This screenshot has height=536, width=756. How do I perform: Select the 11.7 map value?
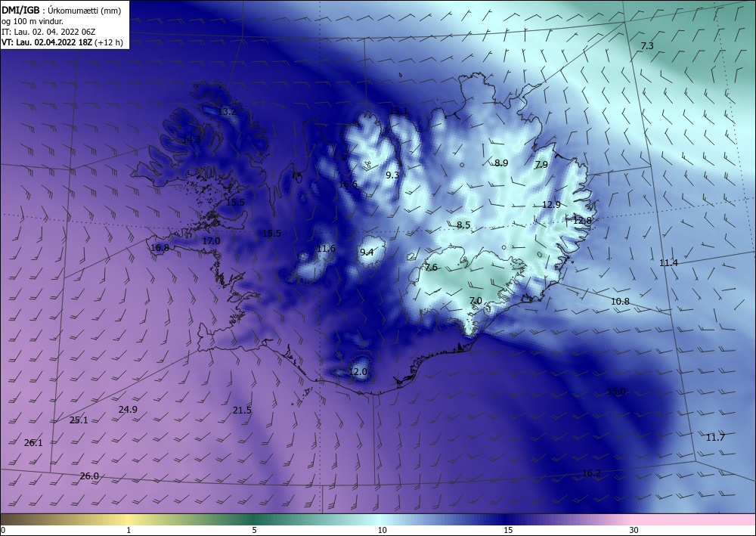[x=715, y=437]
